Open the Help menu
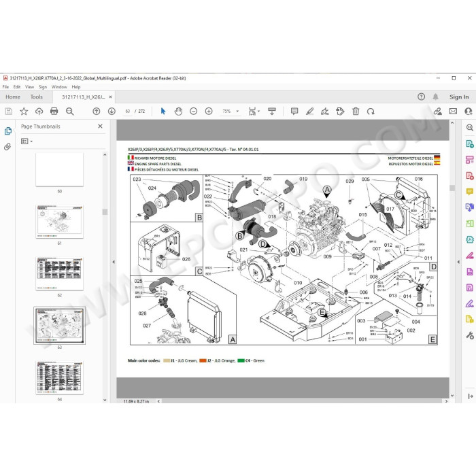 click(x=76, y=87)
